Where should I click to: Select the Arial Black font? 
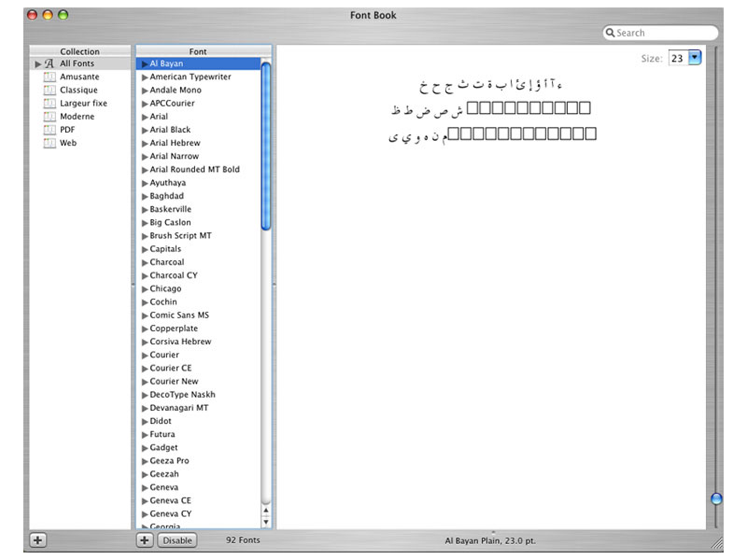[x=170, y=130]
